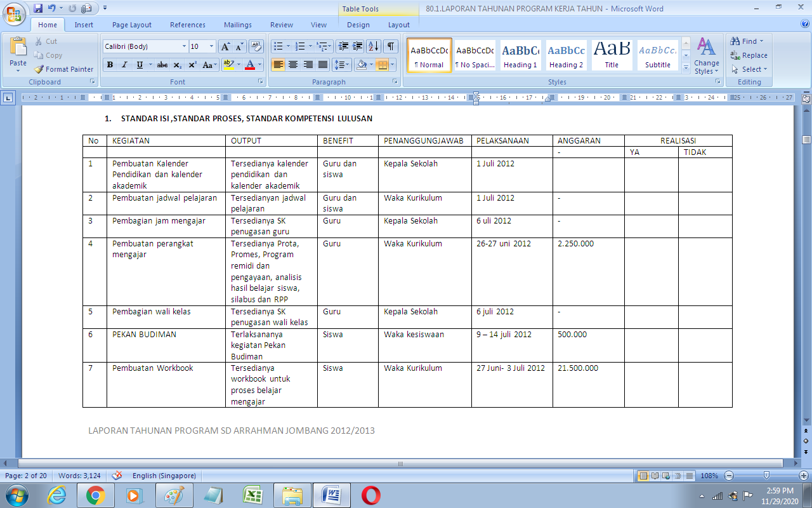Open the Mailings tab
Image resolution: width=812 pixels, height=508 pixels.
pyautogui.click(x=238, y=25)
